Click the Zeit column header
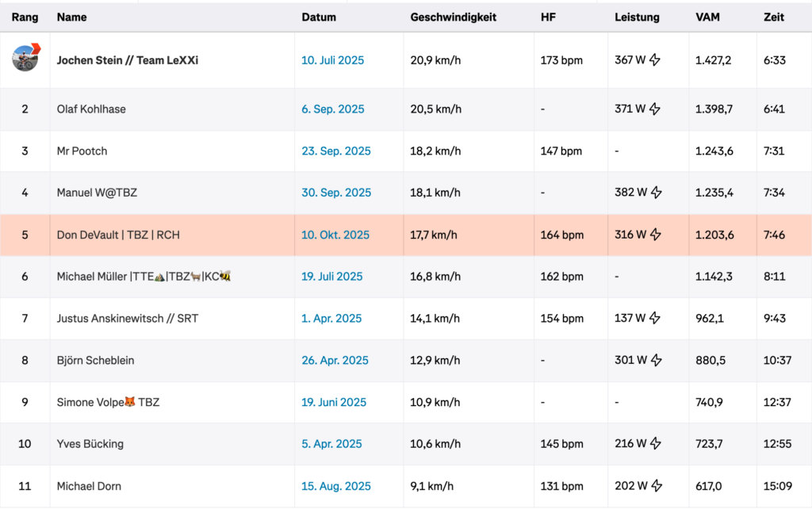Image resolution: width=812 pixels, height=509 pixels. [x=774, y=17]
